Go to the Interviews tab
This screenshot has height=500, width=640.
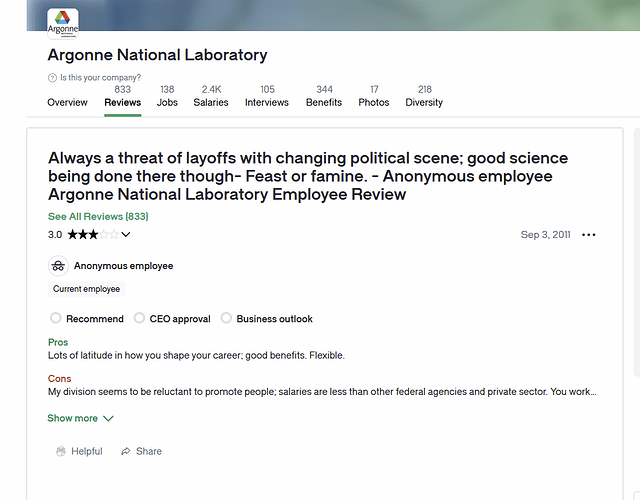(267, 96)
